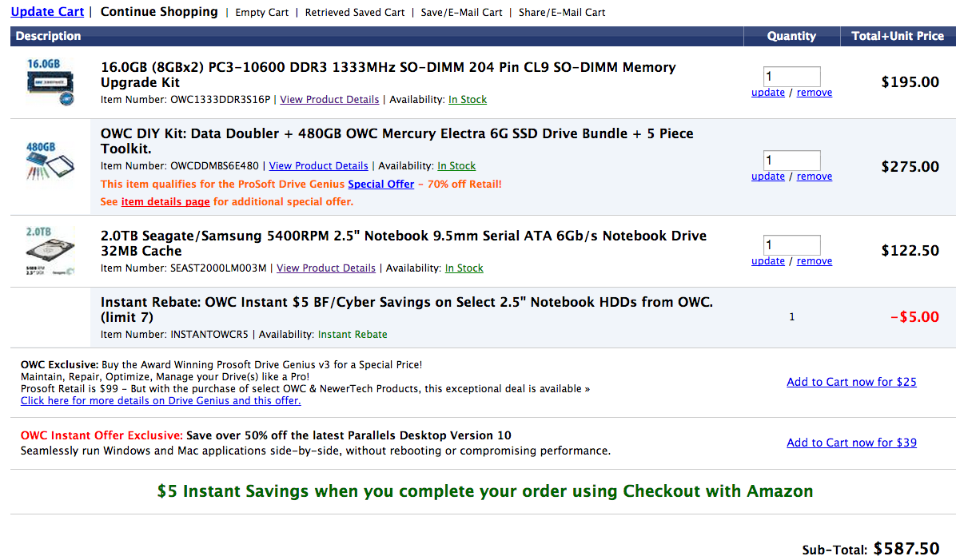956x560 pixels.
Task: Click the 16.0GB memory kit title
Action: click(x=388, y=74)
